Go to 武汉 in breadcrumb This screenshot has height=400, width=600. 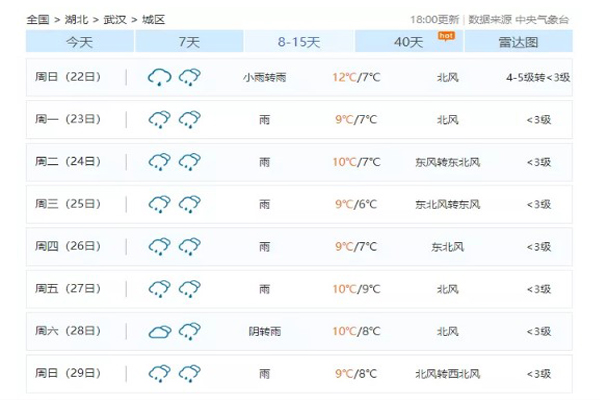click(115, 20)
